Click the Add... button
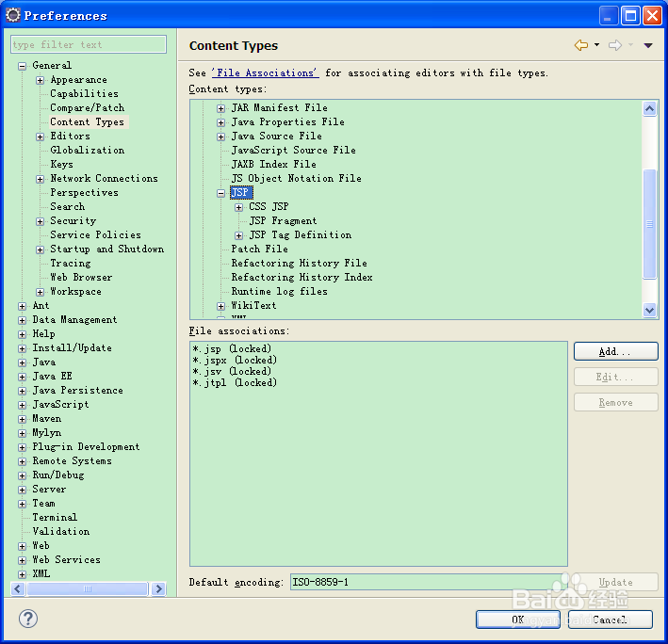Screen dimensions: 668x644 [615, 351]
